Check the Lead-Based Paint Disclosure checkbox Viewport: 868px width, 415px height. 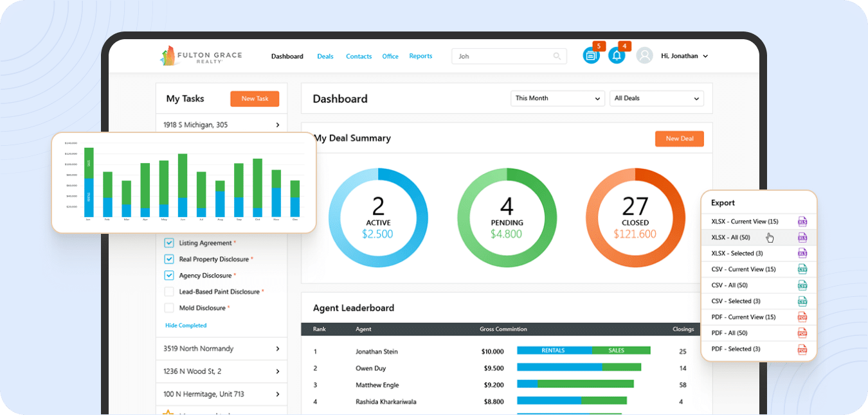click(x=169, y=292)
